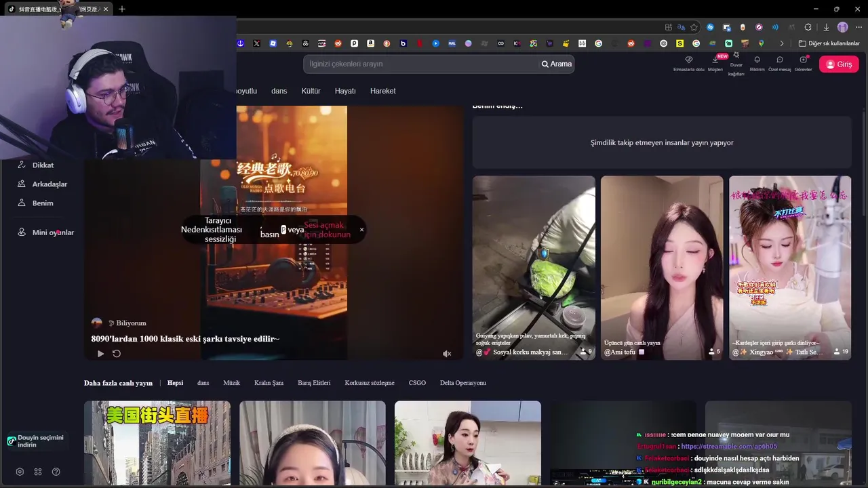Select the 'CSGO' live filter tab
Screen dimensions: 868x488
point(417,383)
